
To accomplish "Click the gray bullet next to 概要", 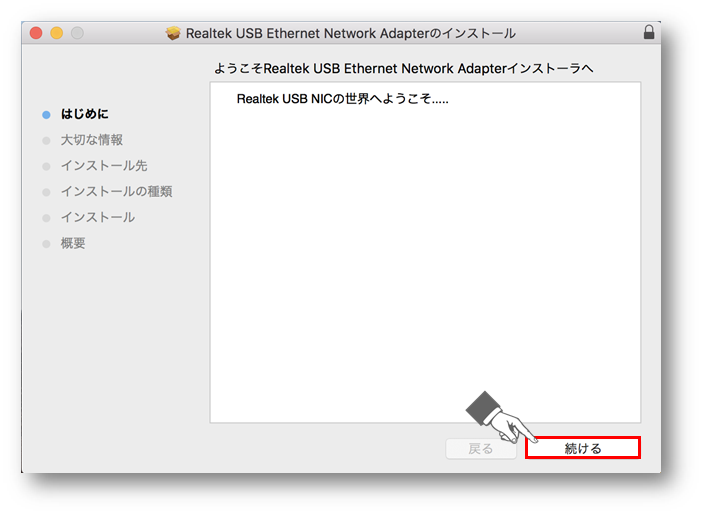I will (46, 244).
